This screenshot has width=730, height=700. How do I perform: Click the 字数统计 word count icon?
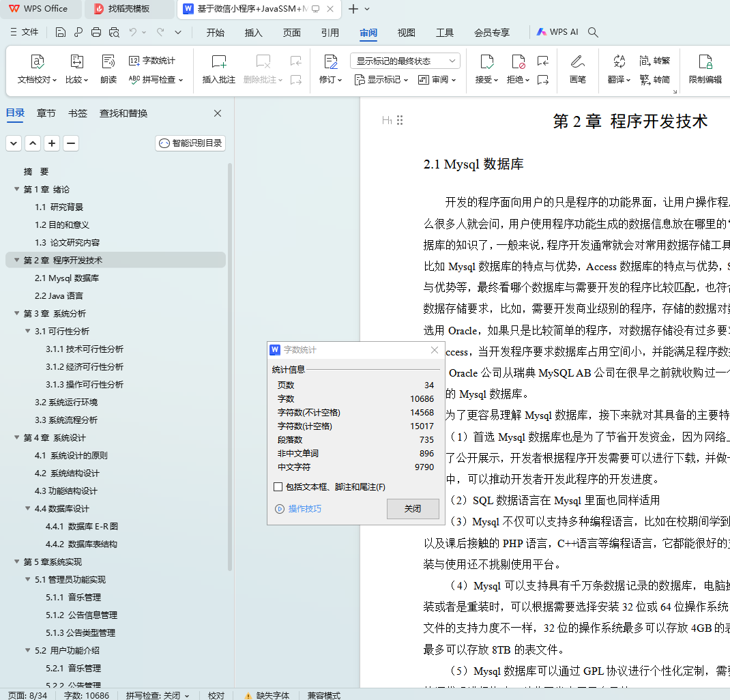152,61
